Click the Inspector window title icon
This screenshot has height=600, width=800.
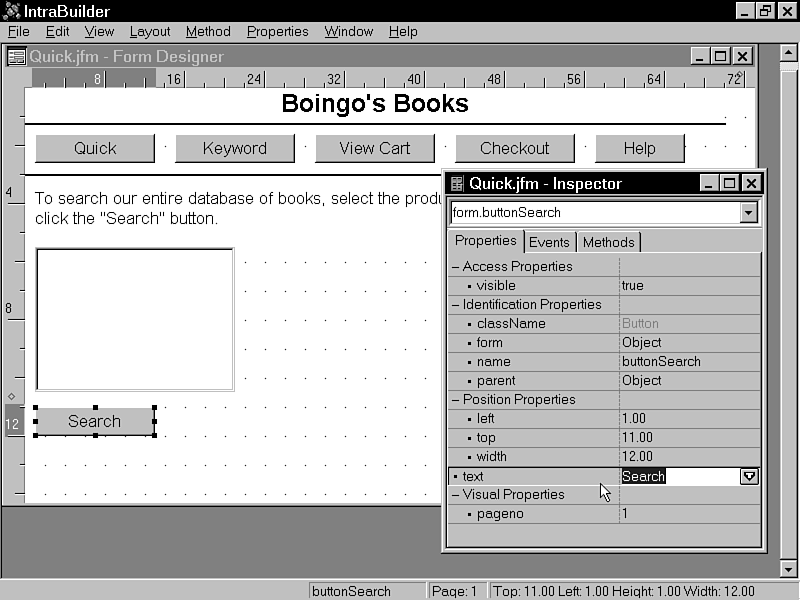[x=457, y=183]
